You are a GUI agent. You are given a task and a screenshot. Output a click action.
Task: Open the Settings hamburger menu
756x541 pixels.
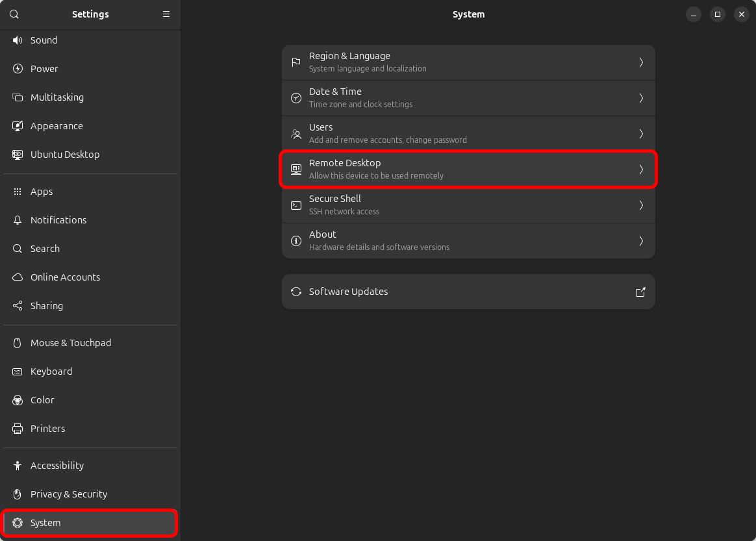166,14
